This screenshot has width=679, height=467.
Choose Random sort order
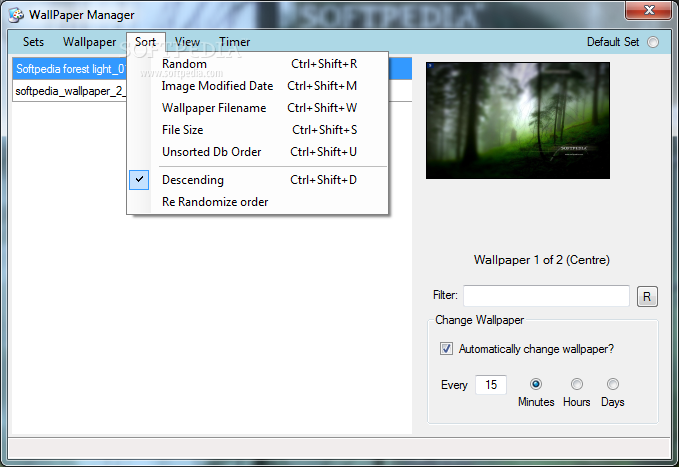click(x=258, y=64)
